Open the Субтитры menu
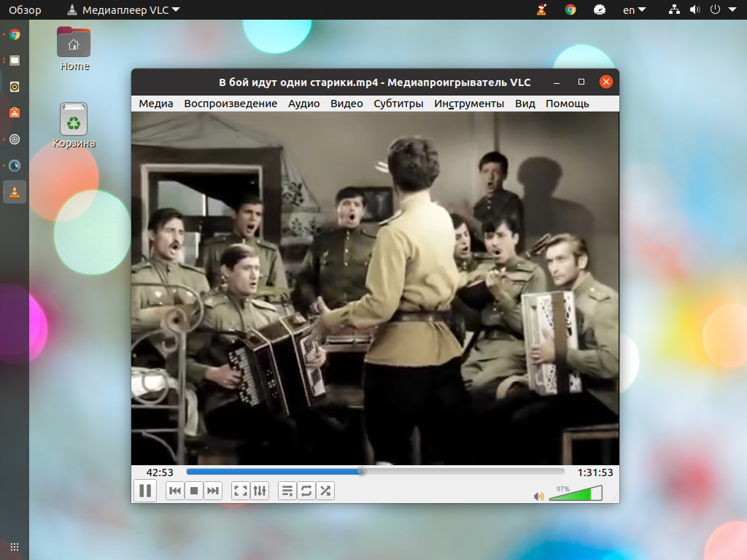 click(x=398, y=104)
